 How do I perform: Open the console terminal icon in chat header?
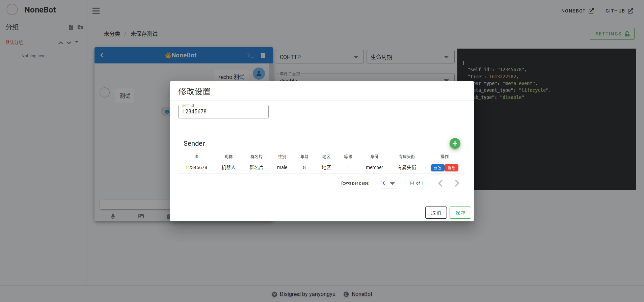tap(250, 55)
